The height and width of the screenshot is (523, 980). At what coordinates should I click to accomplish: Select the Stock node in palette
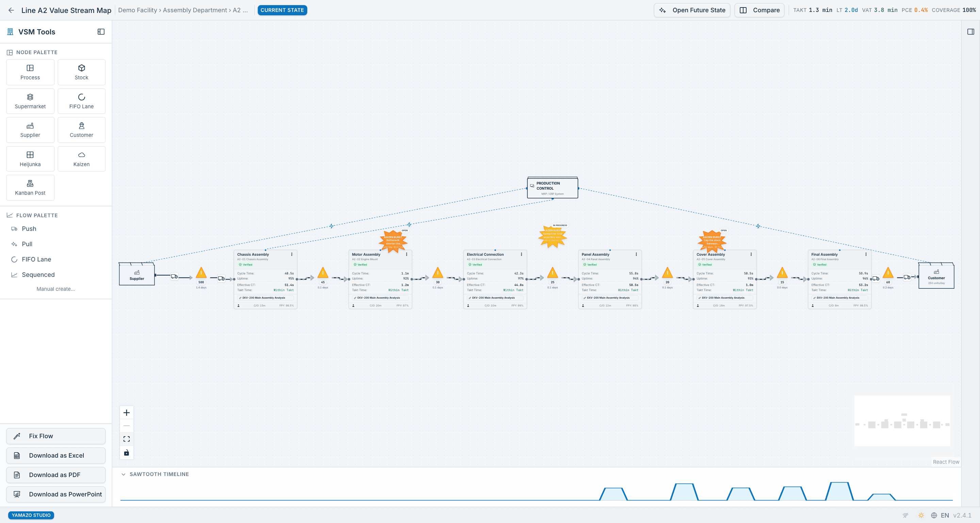[x=81, y=72]
